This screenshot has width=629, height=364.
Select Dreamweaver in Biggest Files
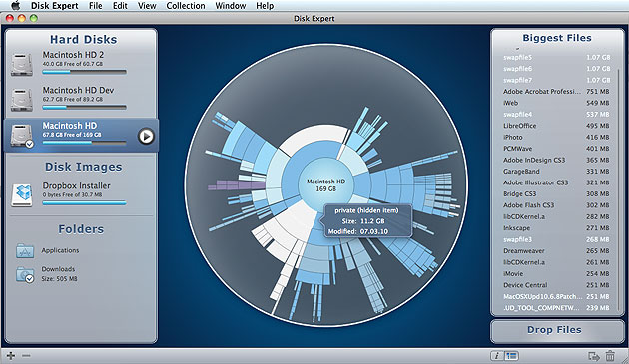pyautogui.click(x=557, y=251)
